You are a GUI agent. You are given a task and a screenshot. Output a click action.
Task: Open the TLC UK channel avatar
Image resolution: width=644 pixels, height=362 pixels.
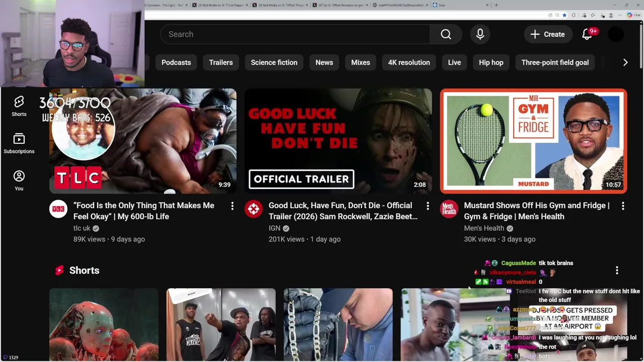[x=58, y=209]
